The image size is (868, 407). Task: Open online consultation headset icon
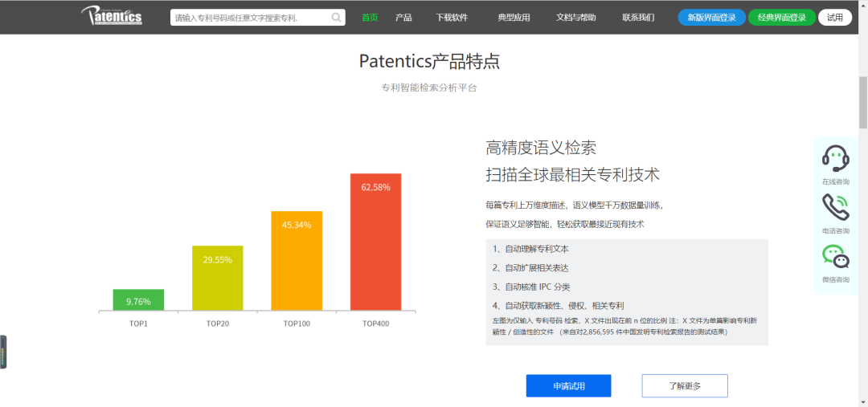click(x=835, y=158)
